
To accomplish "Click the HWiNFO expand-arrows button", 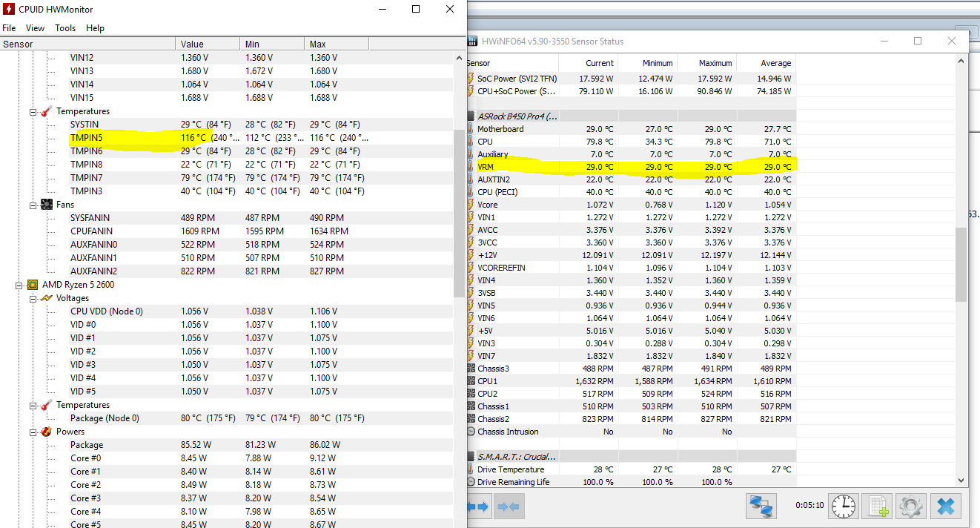I will click(478, 506).
